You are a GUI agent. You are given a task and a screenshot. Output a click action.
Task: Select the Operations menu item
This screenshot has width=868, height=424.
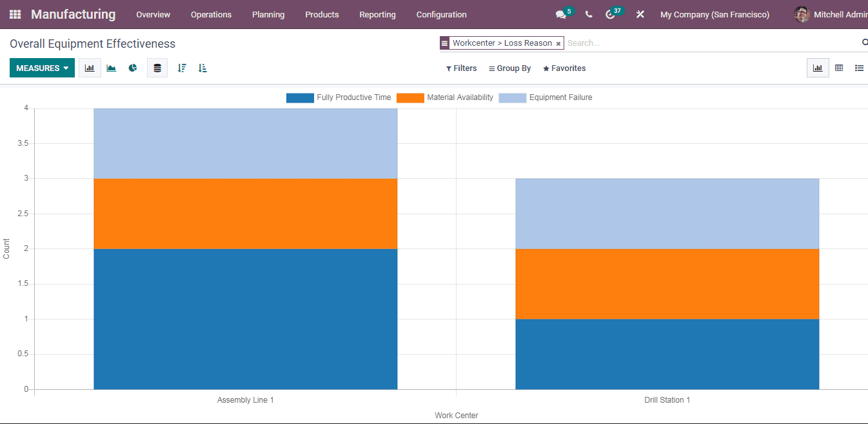tap(211, 14)
